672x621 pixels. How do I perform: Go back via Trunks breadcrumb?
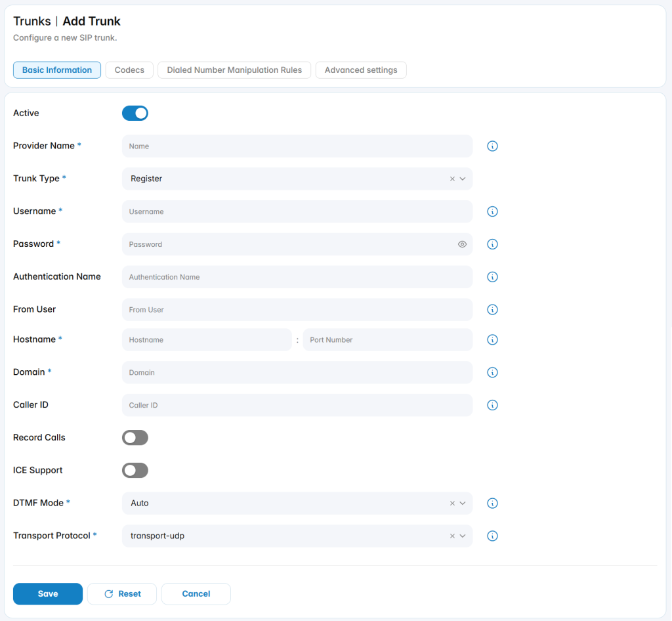tap(32, 21)
